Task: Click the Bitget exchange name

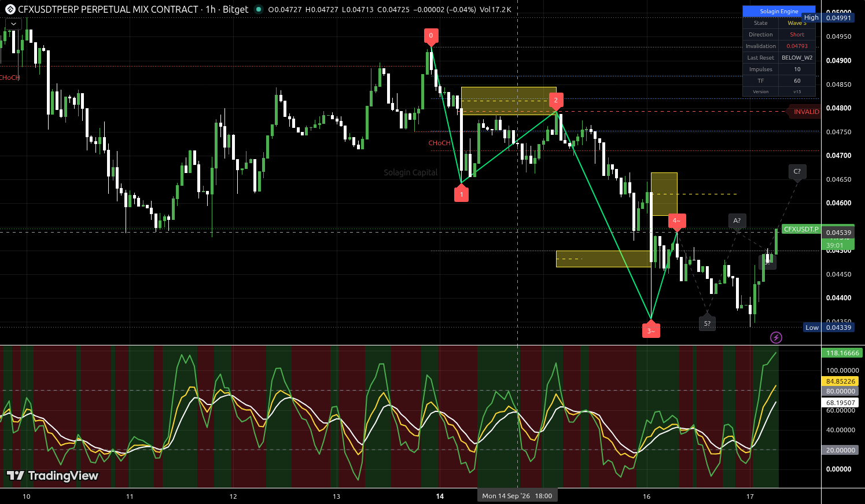Action: [235, 9]
